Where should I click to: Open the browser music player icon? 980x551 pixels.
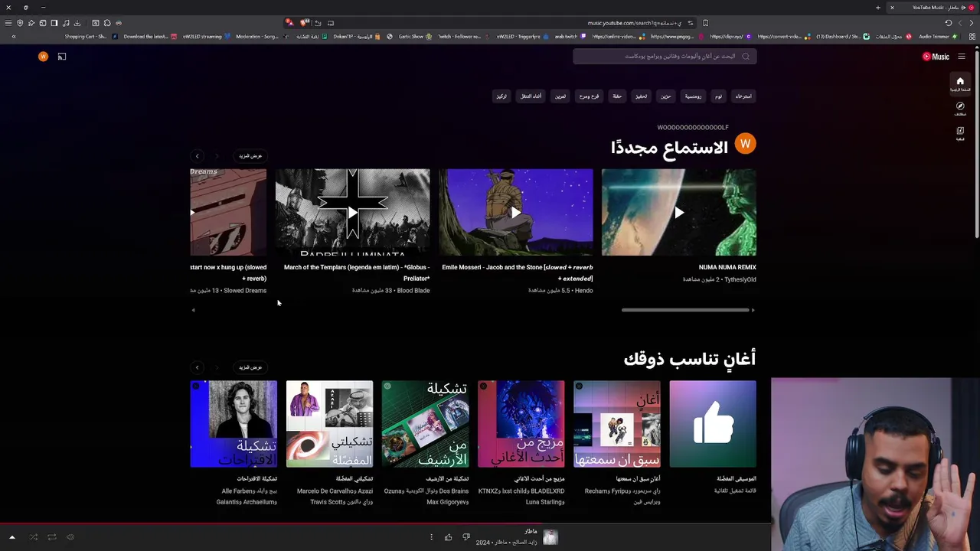66,23
